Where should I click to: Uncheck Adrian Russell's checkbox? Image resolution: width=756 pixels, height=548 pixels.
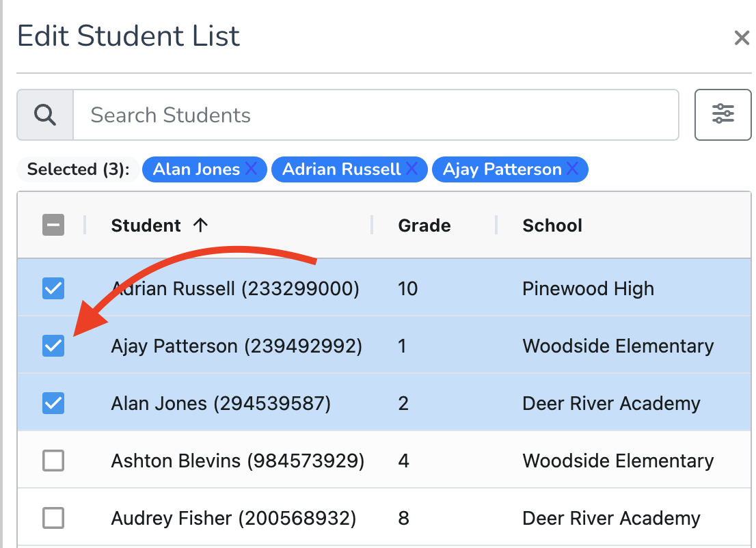point(53,288)
